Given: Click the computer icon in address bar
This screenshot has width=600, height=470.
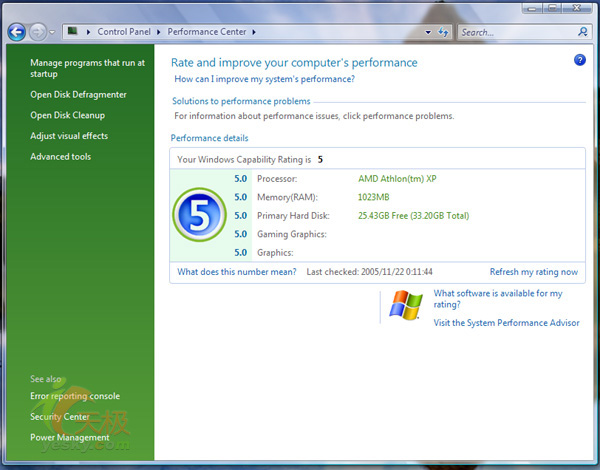Looking at the screenshot, I should pos(73,32).
